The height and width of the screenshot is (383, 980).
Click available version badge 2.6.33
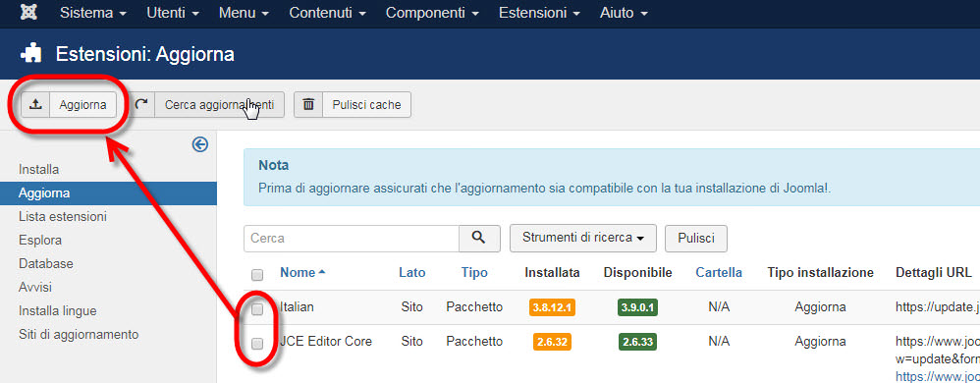(638, 342)
